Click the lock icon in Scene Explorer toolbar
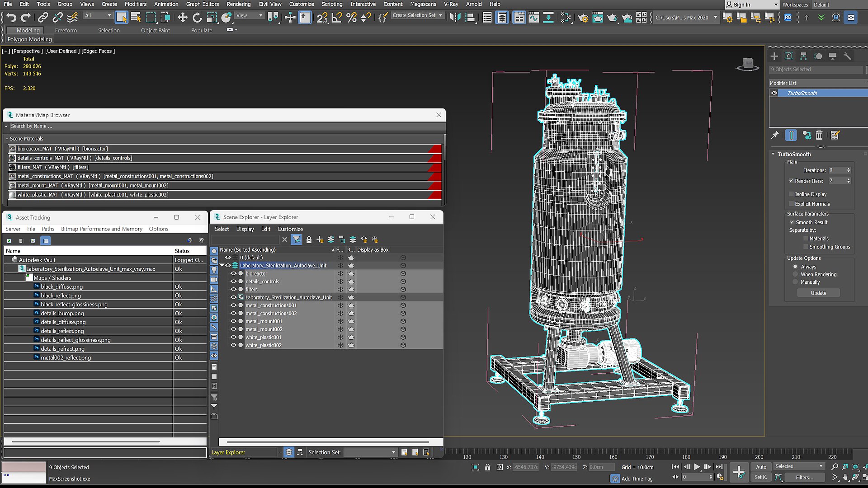This screenshot has width=868, height=488. (309, 239)
